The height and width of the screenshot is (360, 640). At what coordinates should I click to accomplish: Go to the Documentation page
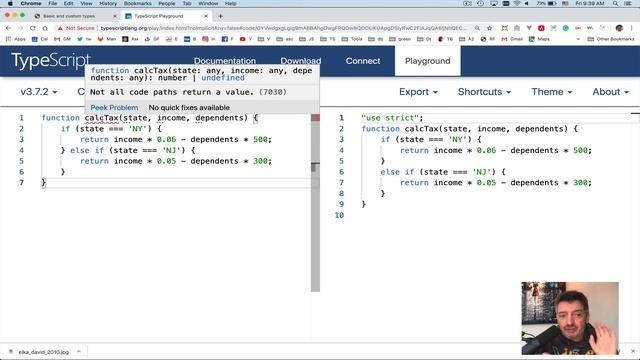click(224, 61)
